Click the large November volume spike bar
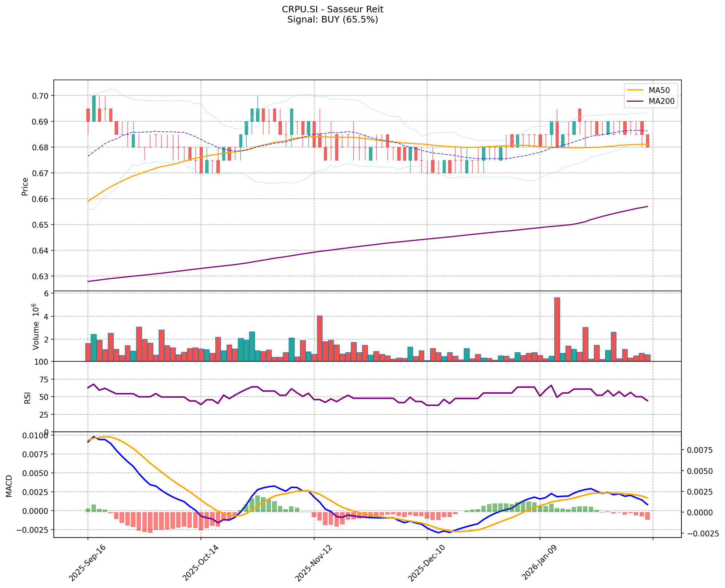This screenshot has height=588, width=725. coord(320,338)
